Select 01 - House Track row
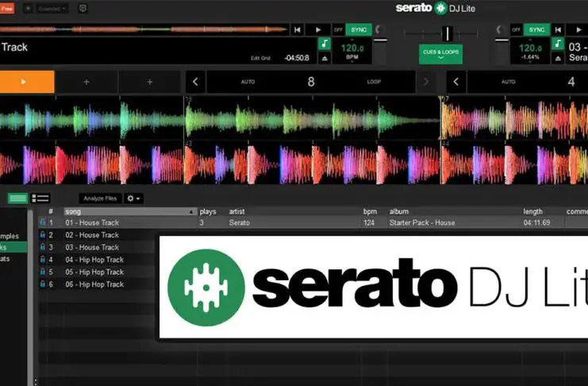The height and width of the screenshot is (386, 588). pos(313,222)
